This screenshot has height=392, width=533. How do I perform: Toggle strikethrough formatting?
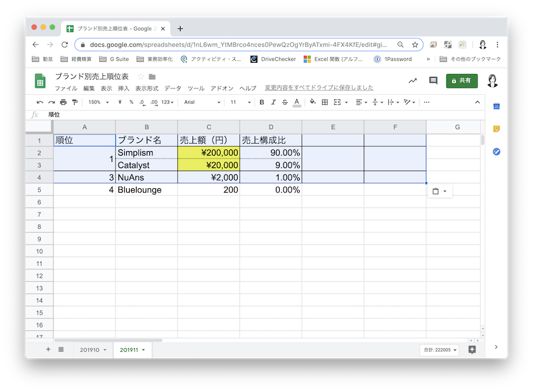[x=285, y=102]
